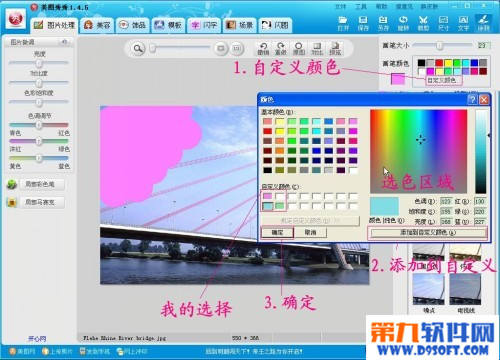Click 发到手机 in the bottom bar
This screenshot has width=500, height=360.
[x=95, y=351]
